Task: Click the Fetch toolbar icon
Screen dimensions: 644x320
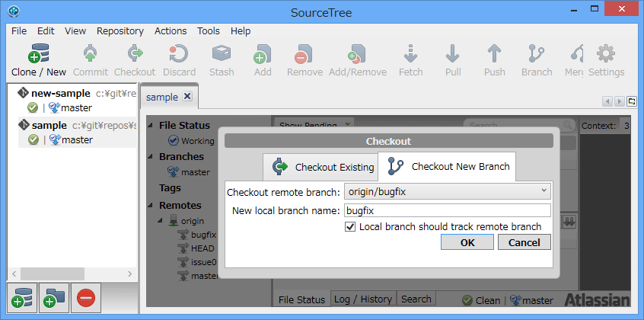Action: tap(410, 53)
